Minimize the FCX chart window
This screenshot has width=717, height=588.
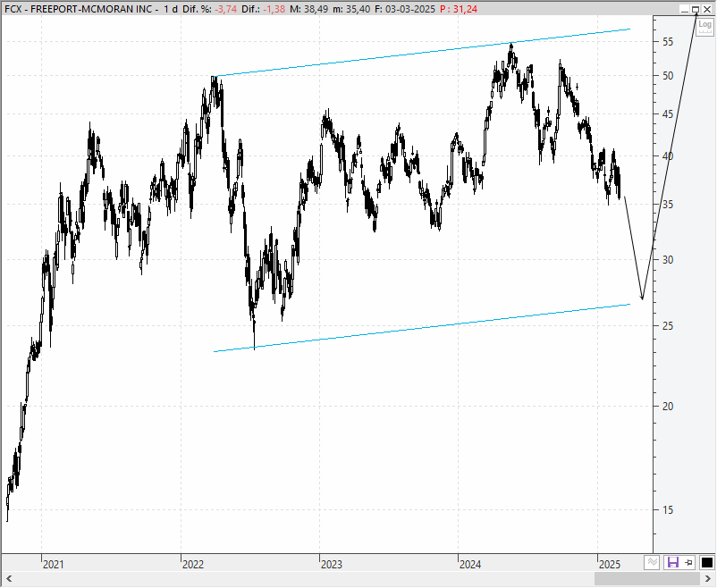pos(685,9)
